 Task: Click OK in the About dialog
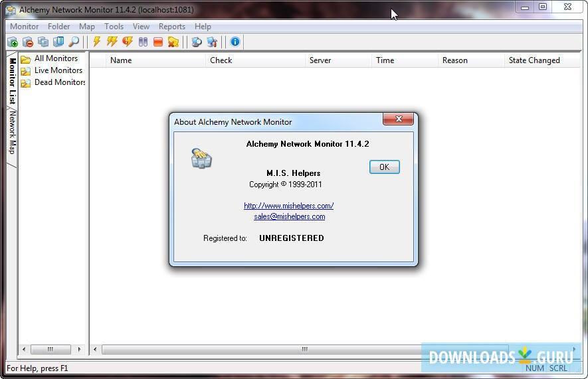point(385,167)
